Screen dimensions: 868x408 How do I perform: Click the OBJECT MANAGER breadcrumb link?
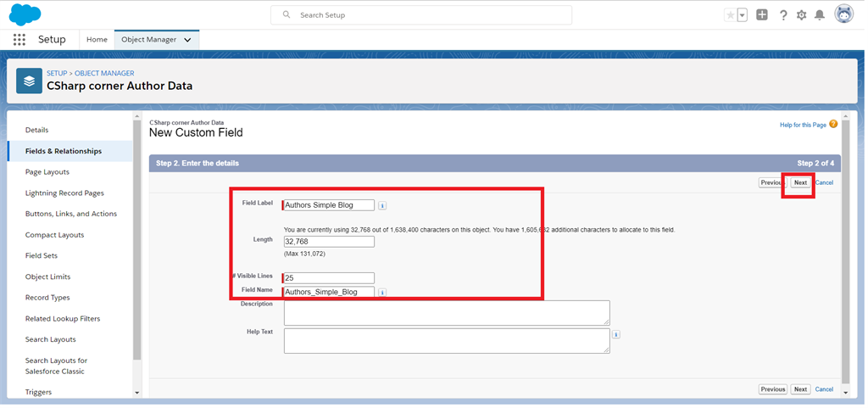[104, 73]
